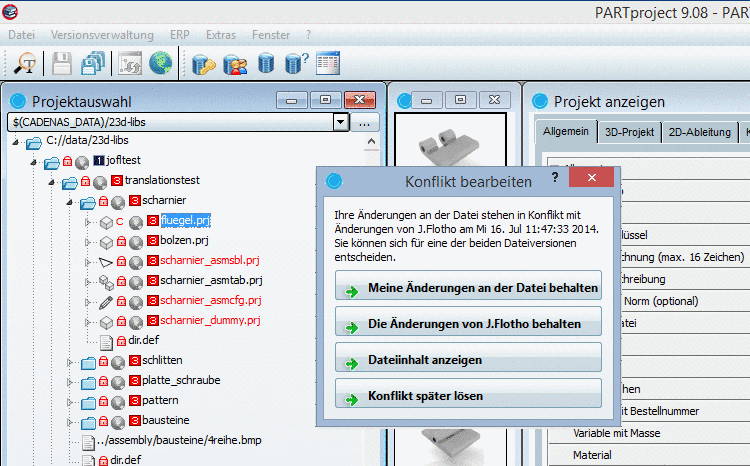Collapse the scharnier folder node
The image size is (750, 466).
[70, 202]
